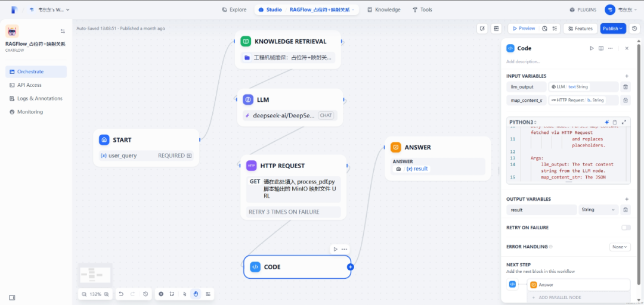Image resolution: width=644 pixels, height=305 pixels.
Task: Open the Error Handling None dropdown
Action: 620,247
